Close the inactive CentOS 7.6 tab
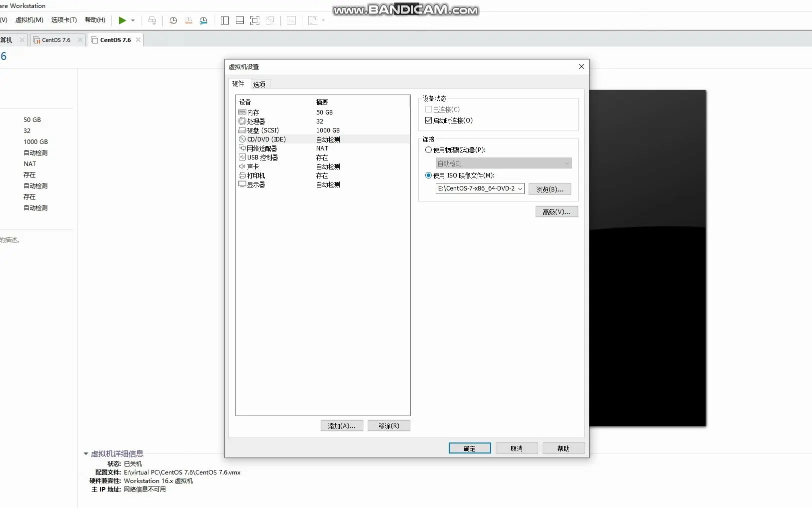 pyautogui.click(x=80, y=40)
